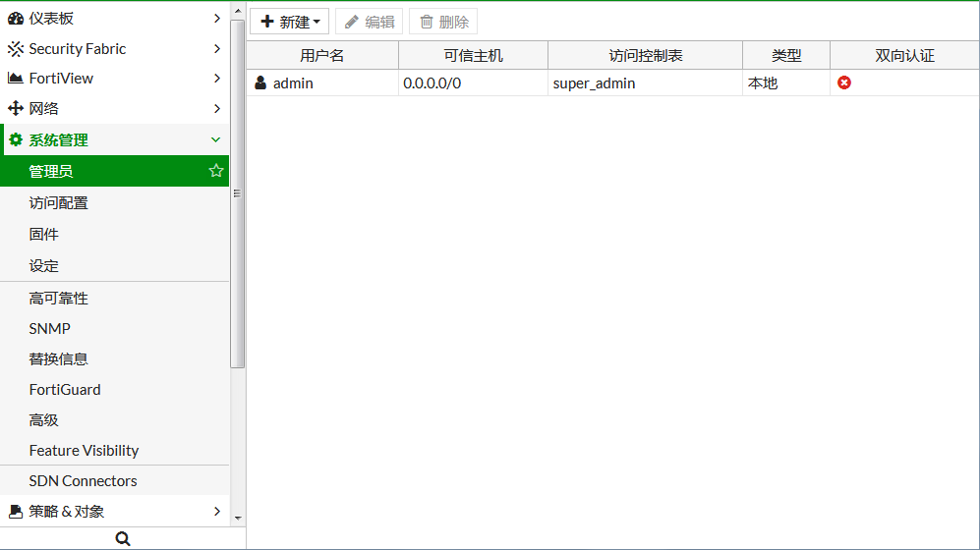This screenshot has width=980, height=550.
Task: Open the 访问配置 menu item
Action: pyautogui.click(x=59, y=203)
